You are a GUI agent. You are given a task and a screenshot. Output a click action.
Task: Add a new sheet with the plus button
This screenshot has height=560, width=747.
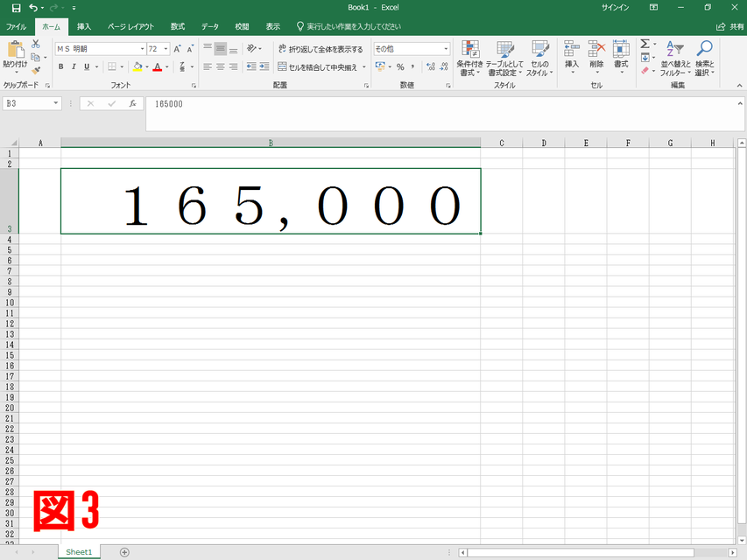click(124, 552)
